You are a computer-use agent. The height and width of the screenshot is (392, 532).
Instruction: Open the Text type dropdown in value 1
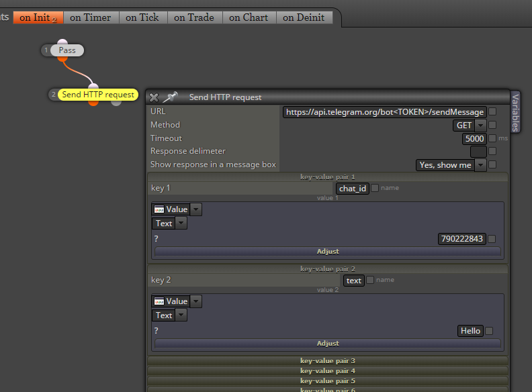point(169,223)
